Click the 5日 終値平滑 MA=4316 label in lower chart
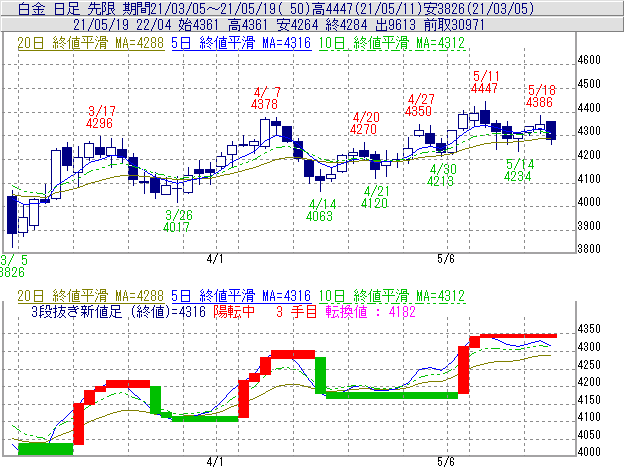Image resolution: width=624 pixels, height=473 pixels. 241,296
